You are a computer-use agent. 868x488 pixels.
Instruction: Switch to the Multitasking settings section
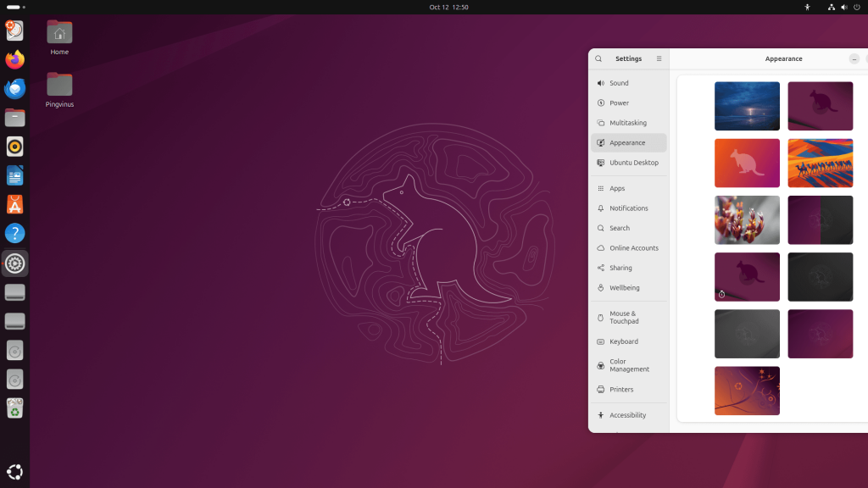[x=628, y=122]
